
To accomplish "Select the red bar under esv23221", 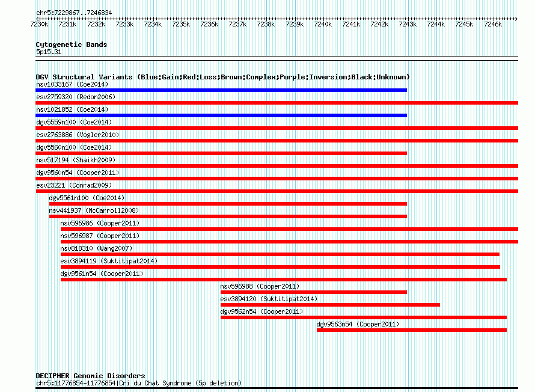I will pyautogui.click(x=277, y=191).
